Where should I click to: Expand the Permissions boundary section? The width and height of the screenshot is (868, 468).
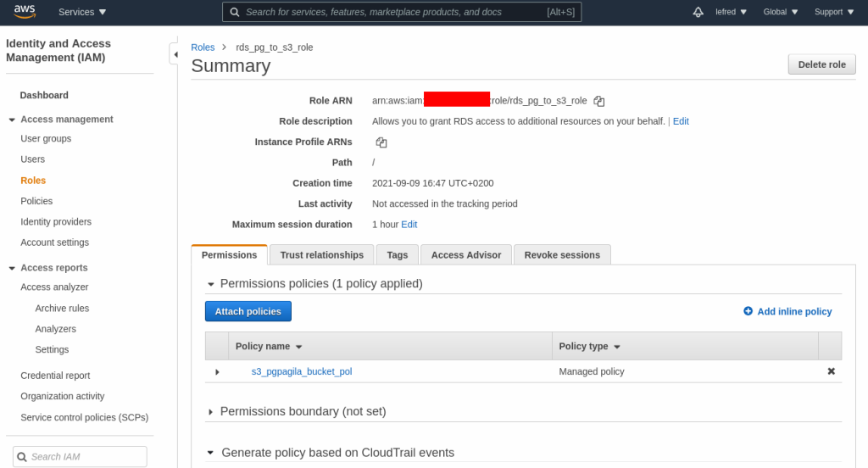pos(211,412)
